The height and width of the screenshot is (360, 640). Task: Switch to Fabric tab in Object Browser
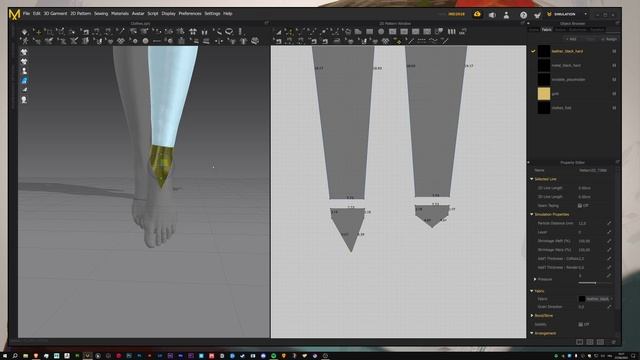547,29
